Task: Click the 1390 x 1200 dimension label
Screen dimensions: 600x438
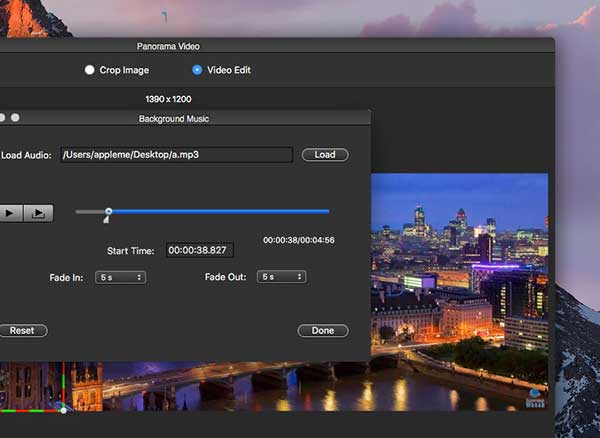Action: 168,99
